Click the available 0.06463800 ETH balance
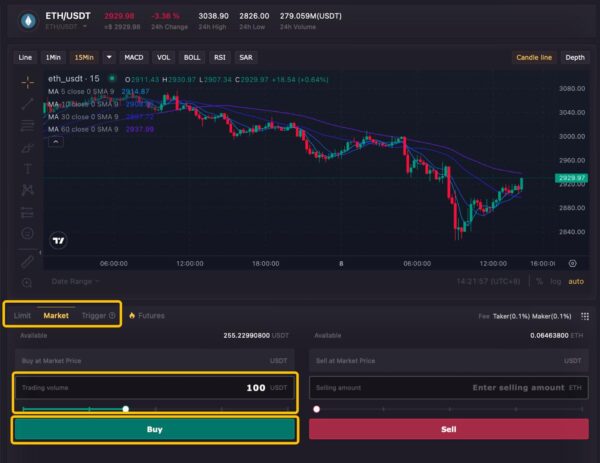The height and width of the screenshot is (463, 600). (557, 336)
